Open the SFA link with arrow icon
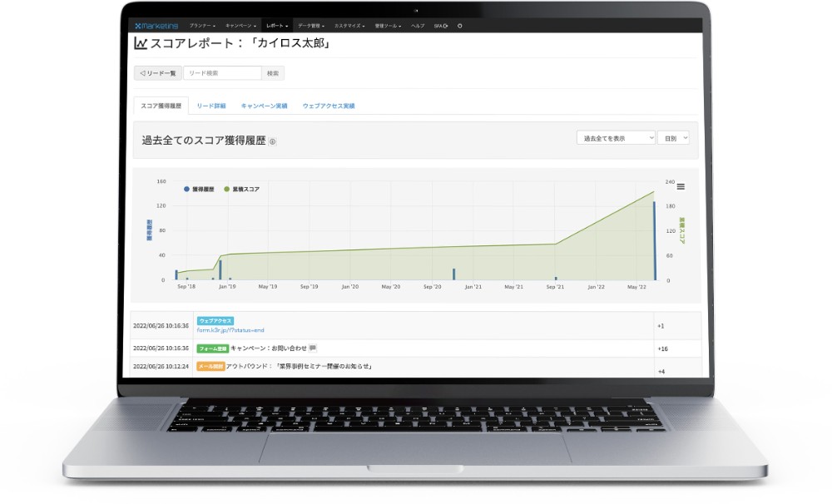This screenshot has height=504, width=832. click(x=440, y=26)
